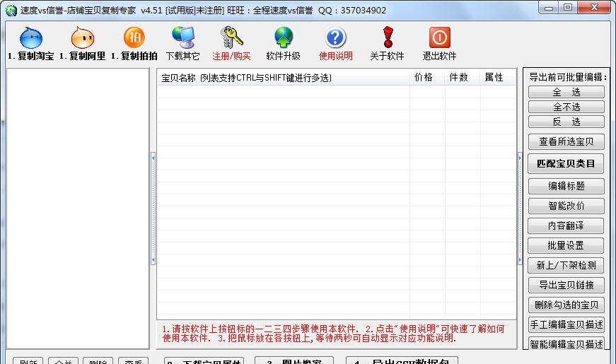The image size is (616, 364).
Task: Click the 导出前可批量编辑 label
Action: pos(568,77)
